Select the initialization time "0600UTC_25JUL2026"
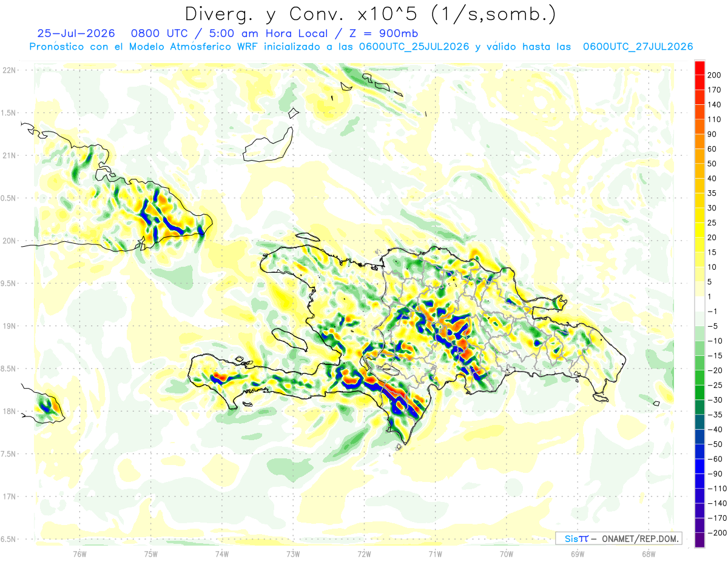 pos(414,47)
